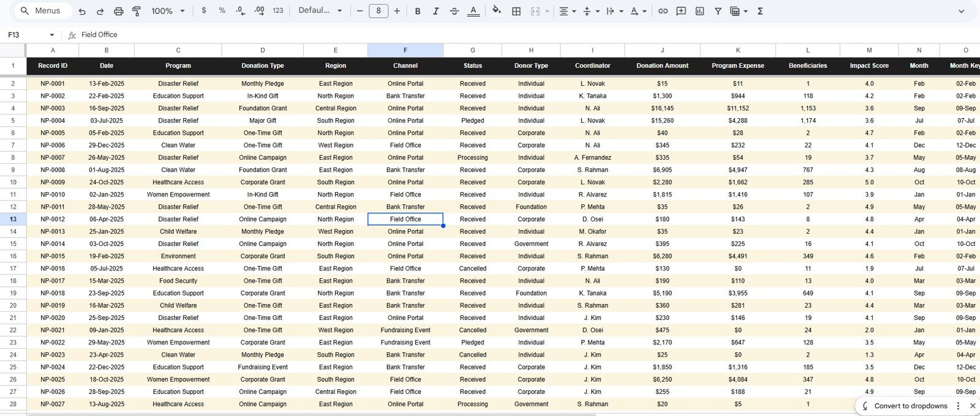The width and height of the screenshot is (980, 416).
Task: Open the font family Default dropdown
Action: [320, 11]
